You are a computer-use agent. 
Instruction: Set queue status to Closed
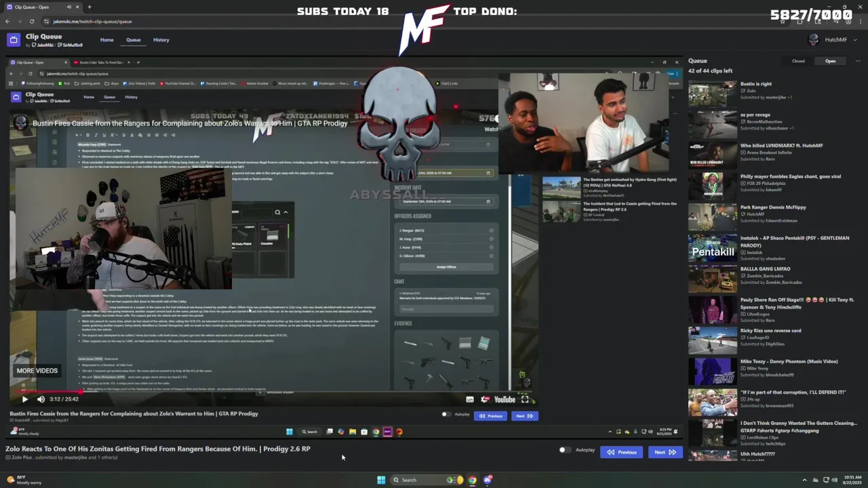coord(798,61)
